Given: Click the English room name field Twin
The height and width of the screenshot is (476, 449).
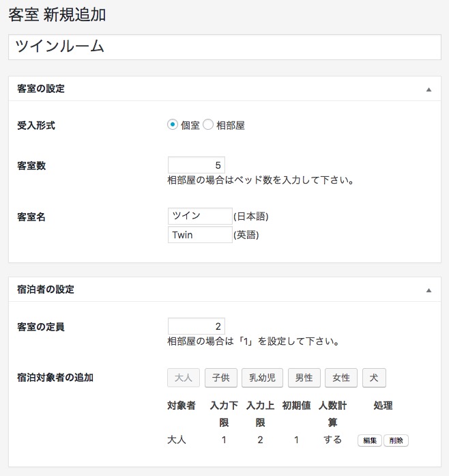Looking at the screenshot, I should 200,235.
